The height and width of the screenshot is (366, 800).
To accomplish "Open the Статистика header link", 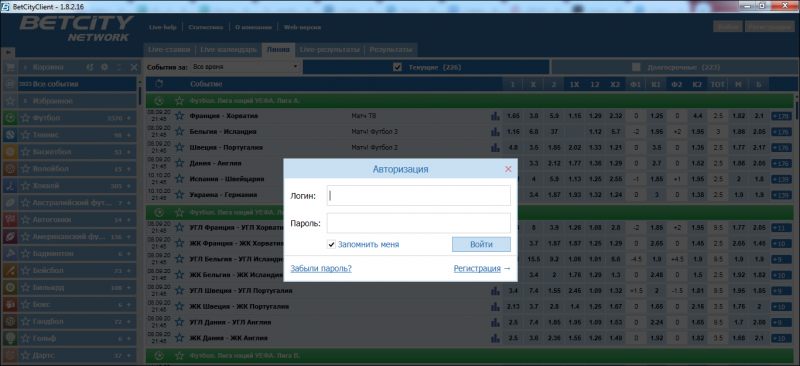I will (x=206, y=28).
